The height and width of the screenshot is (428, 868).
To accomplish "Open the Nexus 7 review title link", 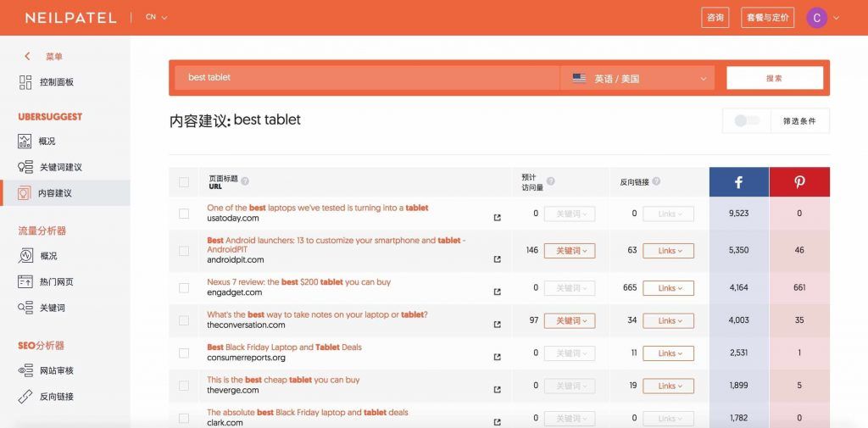I will click(x=299, y=282).
